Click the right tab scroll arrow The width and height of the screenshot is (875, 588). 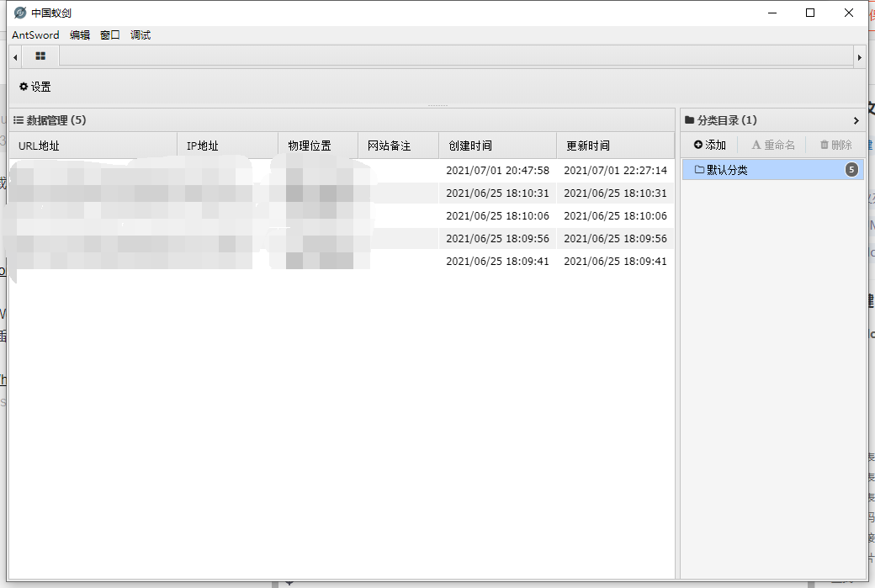coord(859,57)
